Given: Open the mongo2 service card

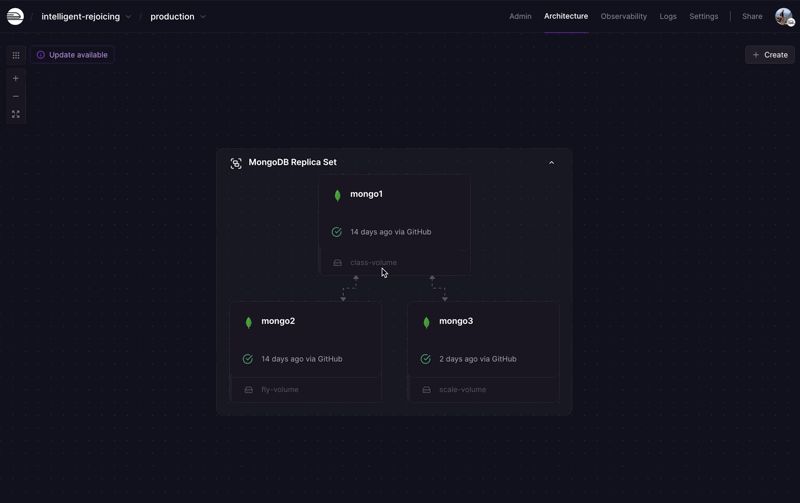Looking at the screenshot, I should (306, 340).
